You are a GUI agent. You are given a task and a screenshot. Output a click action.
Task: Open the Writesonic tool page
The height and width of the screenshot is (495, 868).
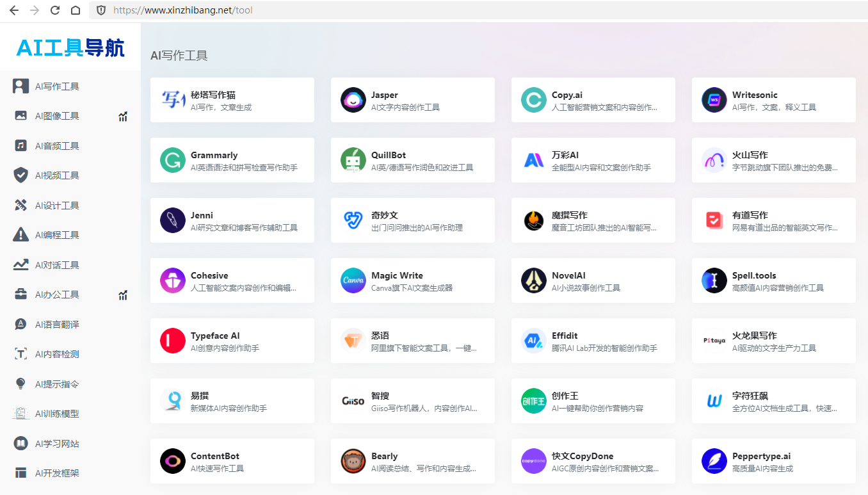click(773, 99)
